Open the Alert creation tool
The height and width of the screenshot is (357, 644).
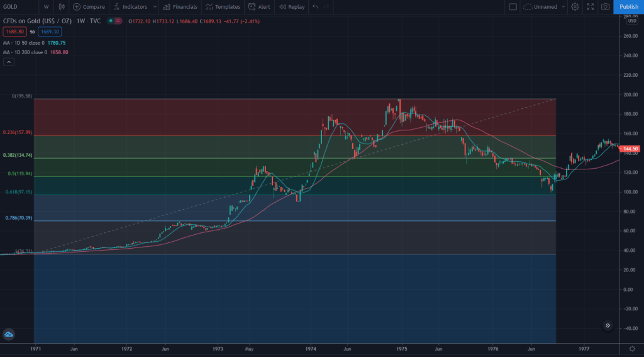tap(259, 7)
